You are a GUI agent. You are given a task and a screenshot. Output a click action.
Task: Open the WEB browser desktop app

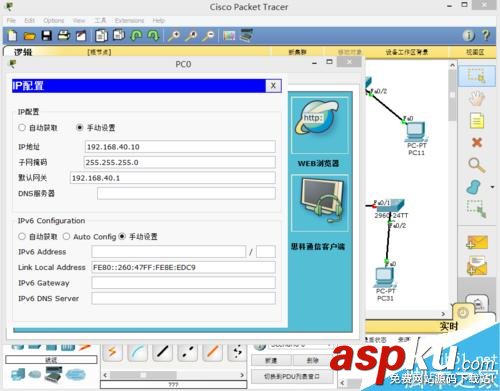(x=319, y=125)
